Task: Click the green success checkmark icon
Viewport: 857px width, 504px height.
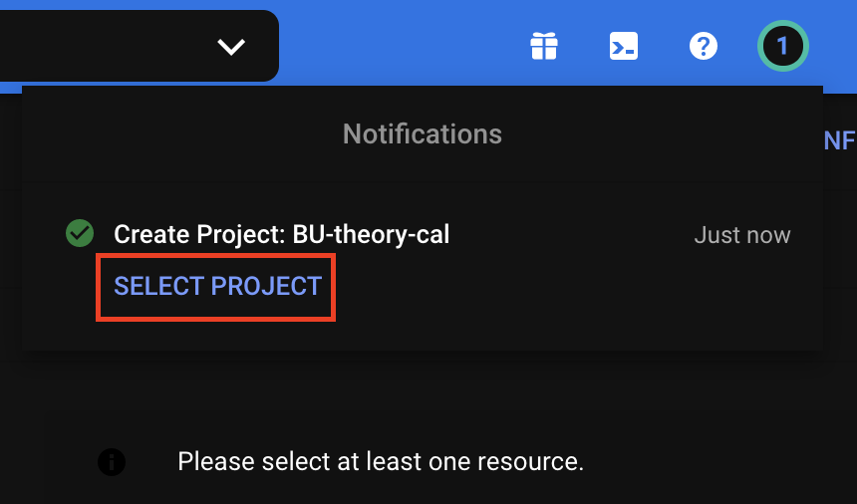Action: (x=80, y=233)
